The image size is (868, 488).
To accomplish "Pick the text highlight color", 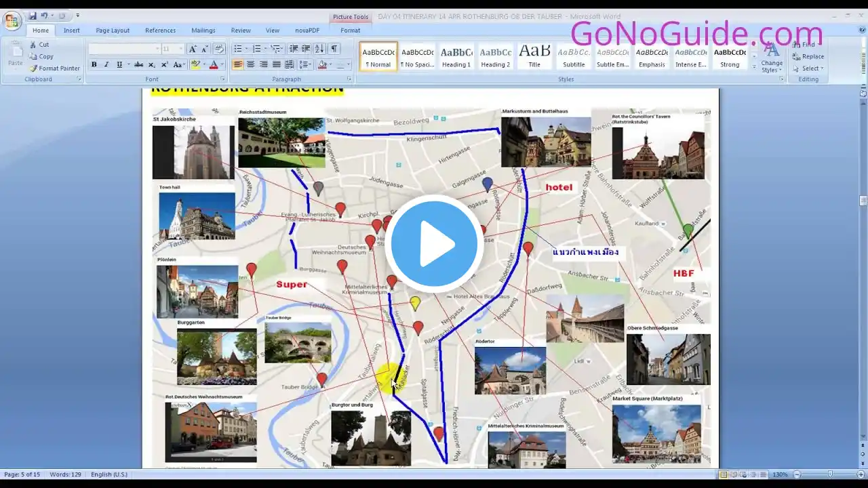I will coord(195,64).
